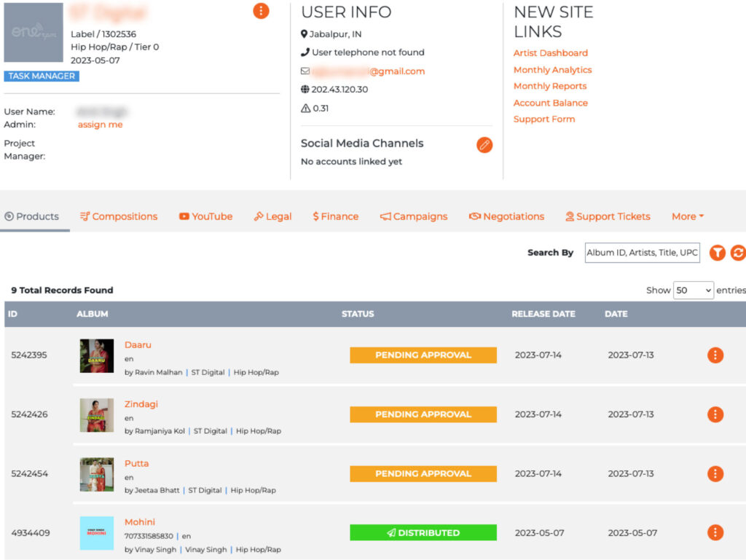Open the action menu for album Mohini
Viewport: 746px width, 560px height.
click(x=715, y=532)
